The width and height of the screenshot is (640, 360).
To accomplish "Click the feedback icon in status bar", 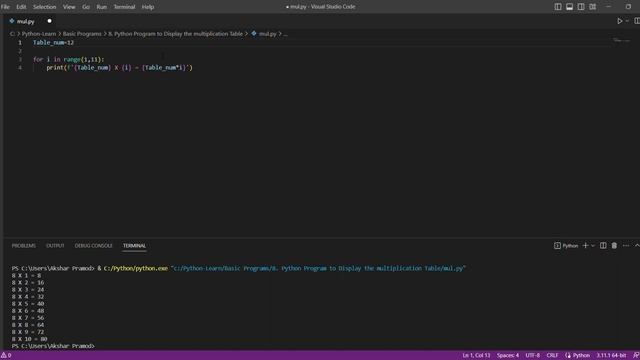I will (636, 356).
